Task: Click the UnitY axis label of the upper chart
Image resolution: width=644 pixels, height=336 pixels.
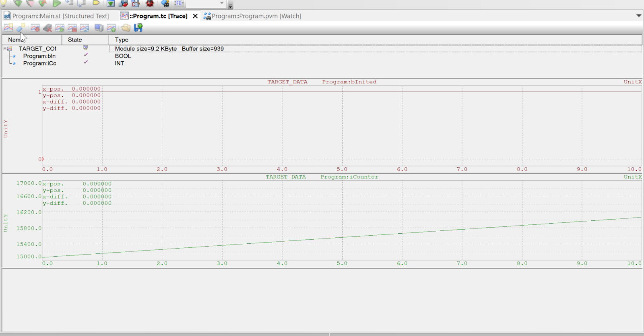Action: [x=6, y=129]
